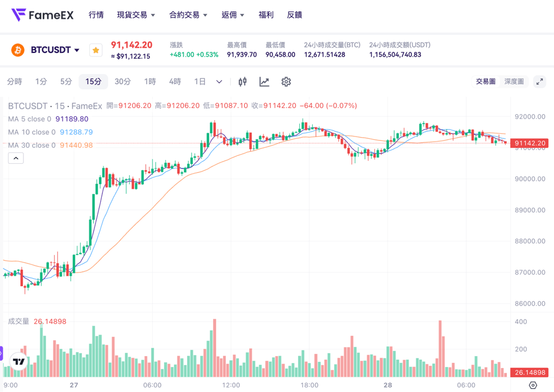Open the candlestick chart type selector
The height and width of the screenshot is (392, 554).
pyautogui.click(x=243, y=82)
